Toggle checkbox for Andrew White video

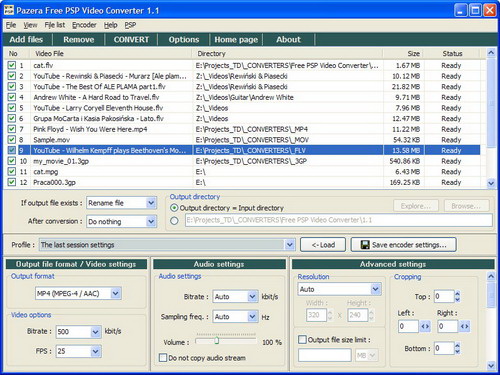[x=12, y=97]
